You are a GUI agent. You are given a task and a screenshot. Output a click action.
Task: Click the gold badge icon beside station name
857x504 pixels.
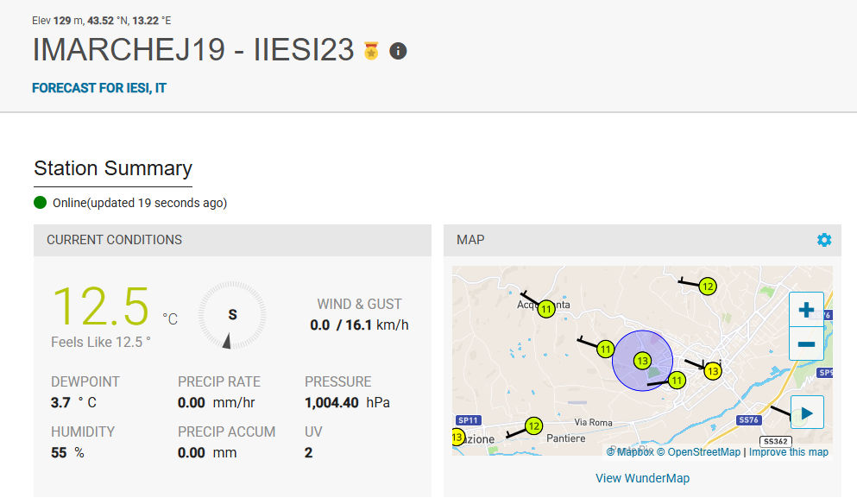click(371, 51)
